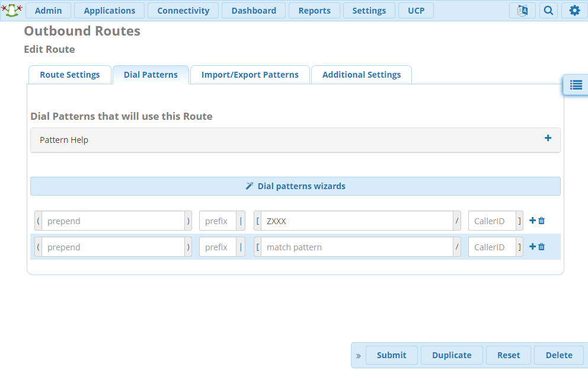Expand the Pattern Help section
The image size is (588, 373).
coord(548,138)
